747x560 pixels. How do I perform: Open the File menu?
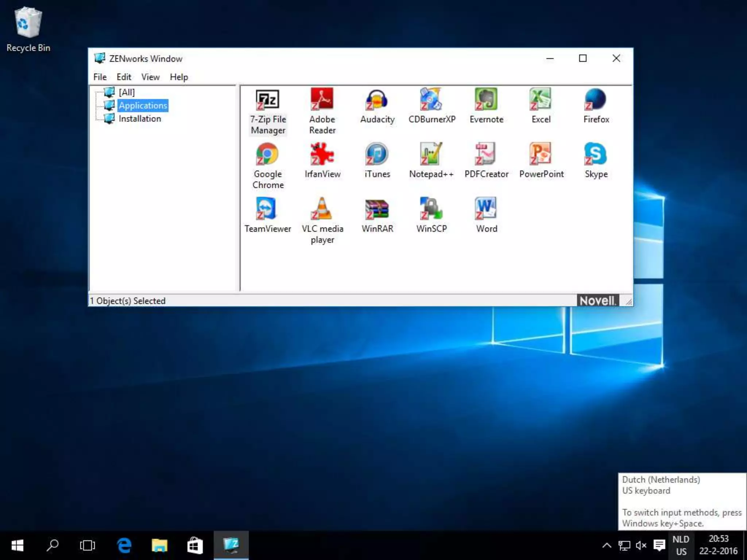(x=100, y=77)
